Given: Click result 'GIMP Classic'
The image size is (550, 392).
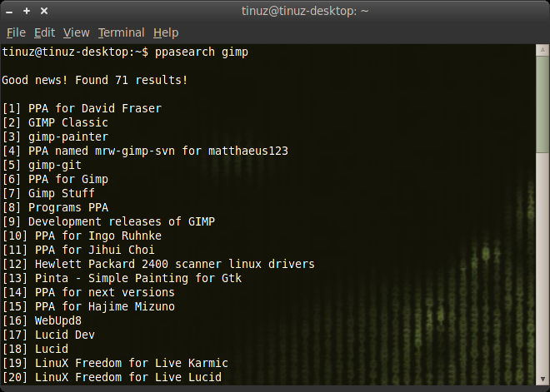Looking at the screenshot, I should 68,122.
